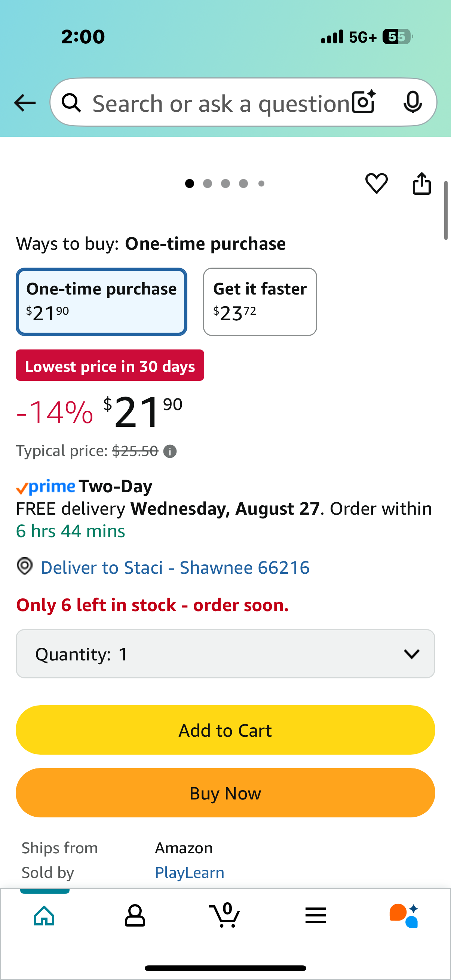Click the Quantity chevron arrow
Viewport: 451px width, 980px height.
411,654
